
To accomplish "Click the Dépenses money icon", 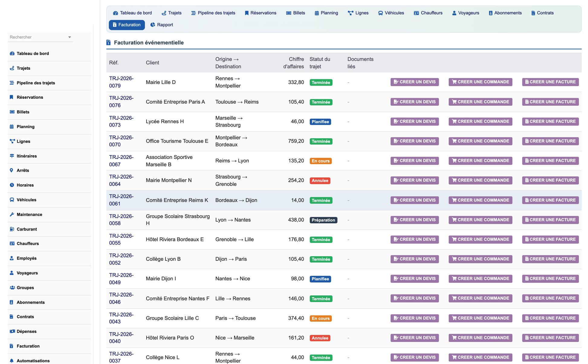I will pyautogui.click(x=12, y=331).
